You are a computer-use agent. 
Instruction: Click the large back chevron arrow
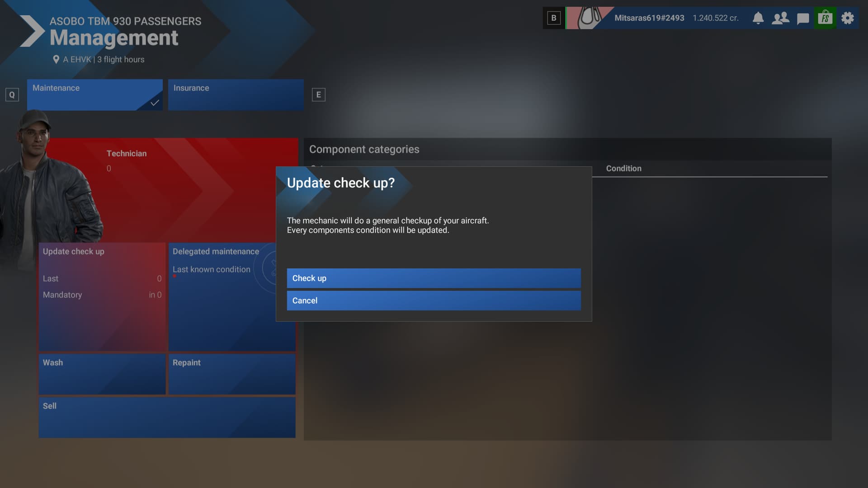click(x=32, y=31)
